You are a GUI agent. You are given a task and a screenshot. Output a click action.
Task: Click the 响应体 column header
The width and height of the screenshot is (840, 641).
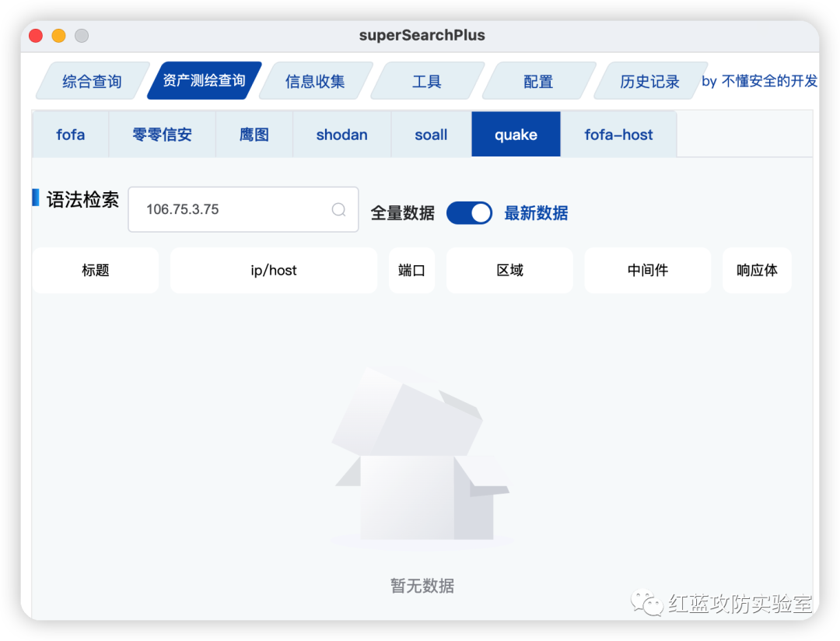coord(757,270)
